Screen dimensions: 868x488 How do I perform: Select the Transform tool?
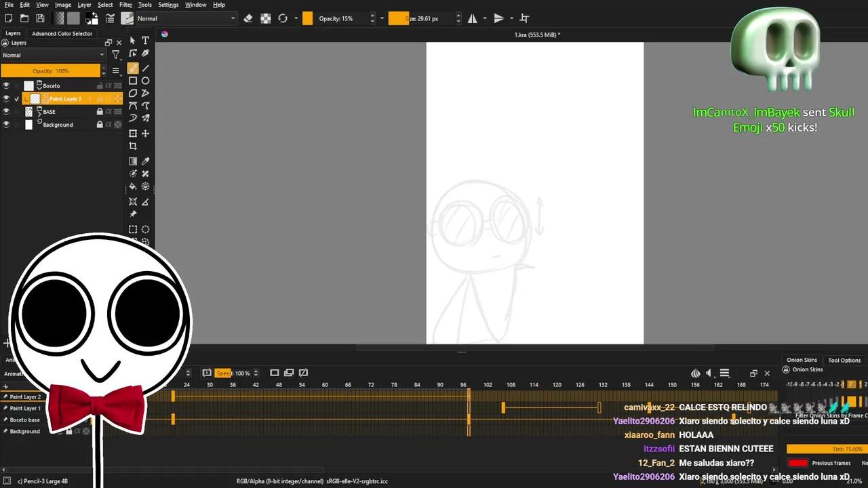133,133
